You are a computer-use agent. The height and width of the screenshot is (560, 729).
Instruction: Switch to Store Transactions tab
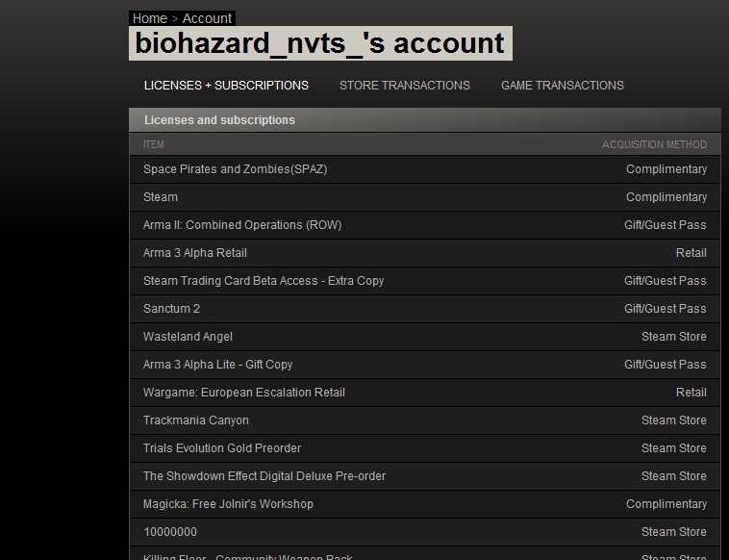pyautogui.click(x=405, y=86)
